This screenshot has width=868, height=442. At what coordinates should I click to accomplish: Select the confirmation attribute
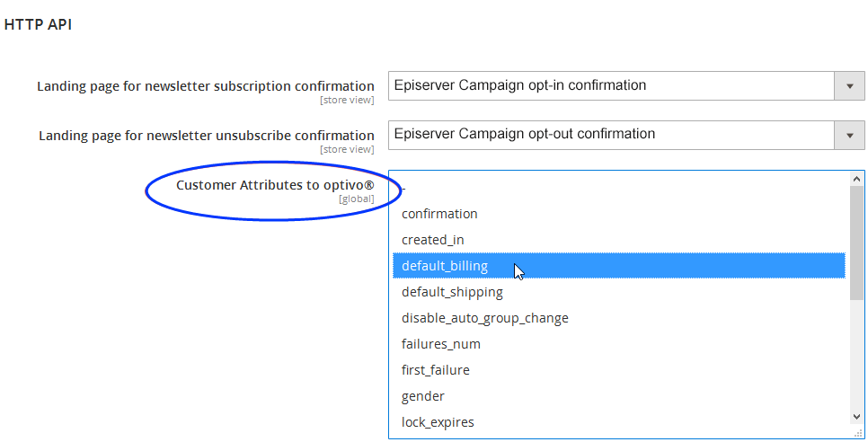point(439,214)
